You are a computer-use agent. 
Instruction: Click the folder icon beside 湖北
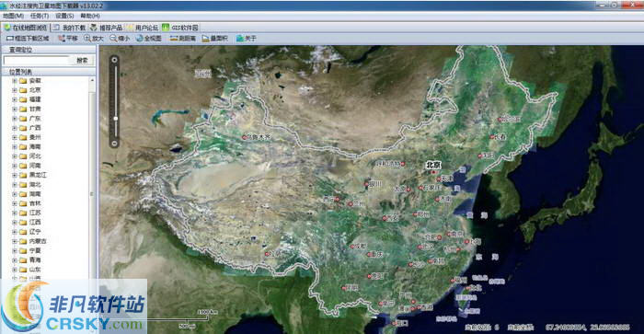[23, 184]
